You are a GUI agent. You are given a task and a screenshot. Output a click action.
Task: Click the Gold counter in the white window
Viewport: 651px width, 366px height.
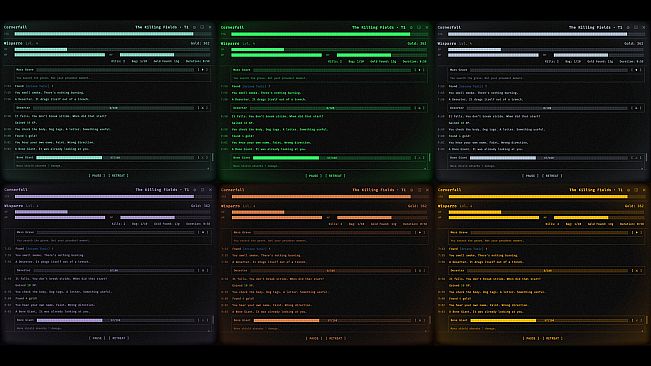pyautogui.click(x=634, y=43)
